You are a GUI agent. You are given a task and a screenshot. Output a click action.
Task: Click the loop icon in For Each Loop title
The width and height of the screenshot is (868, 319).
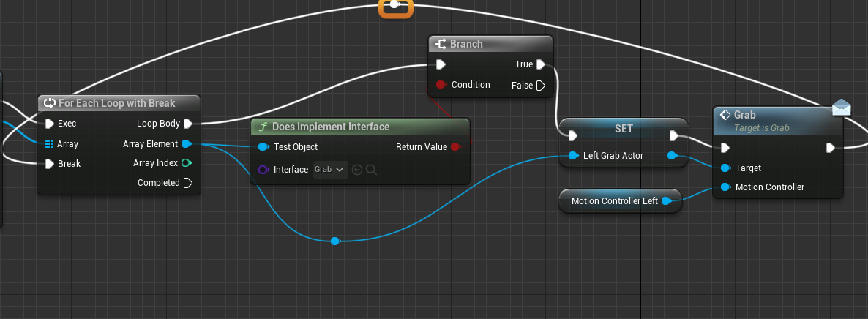click(x=49, y=103)
